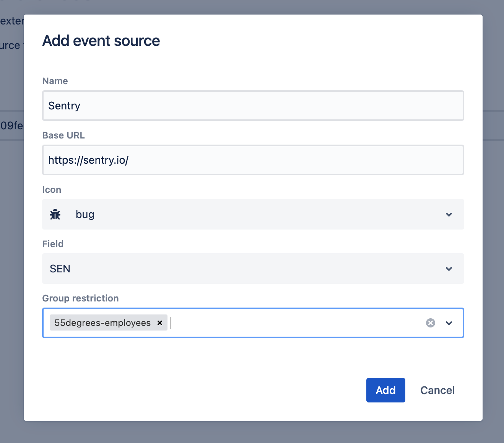
Task: Click the Group restriction label
Action: click(80, 298)
